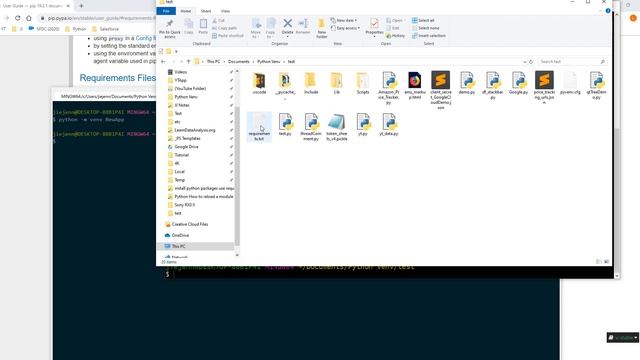The height and width of the screenshot is (360, 640).
Task: Select the threadComment.py file
Action: 311,127
